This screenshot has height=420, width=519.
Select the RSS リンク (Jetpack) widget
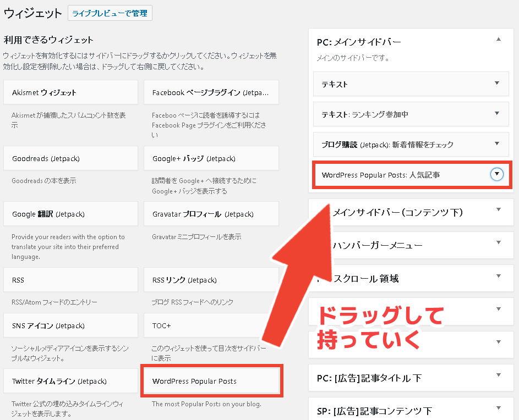coord(211,280)
